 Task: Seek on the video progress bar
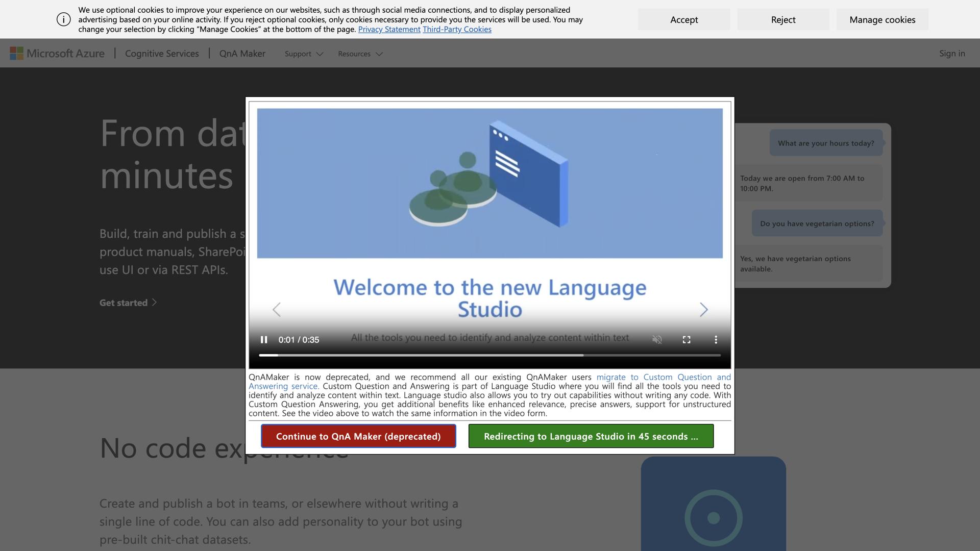489,355
